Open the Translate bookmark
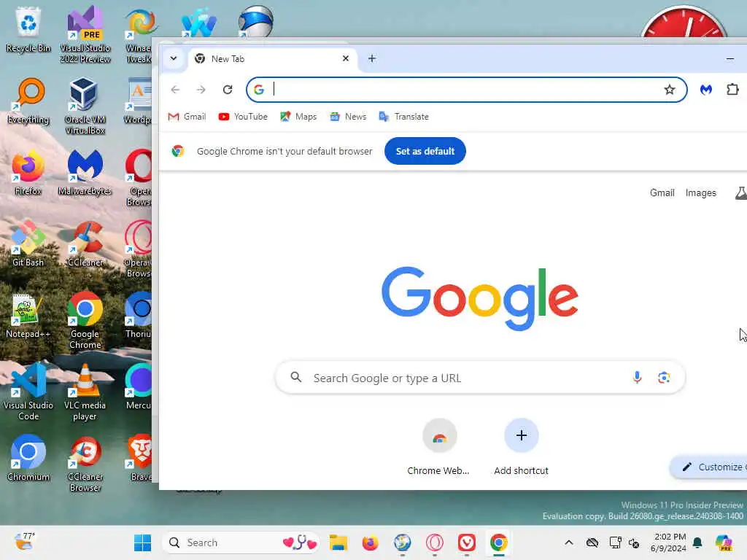Screen dimensions: 747x560 pos(404,117)
